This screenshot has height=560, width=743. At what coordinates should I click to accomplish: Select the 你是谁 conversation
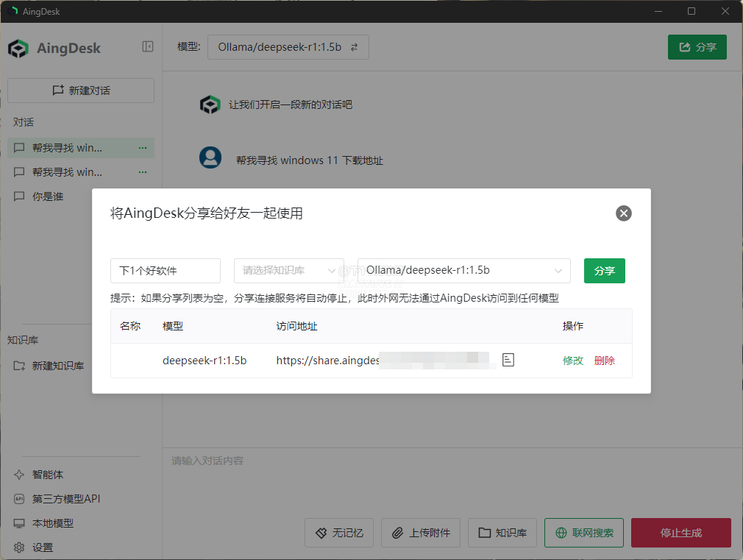point(48,196)
